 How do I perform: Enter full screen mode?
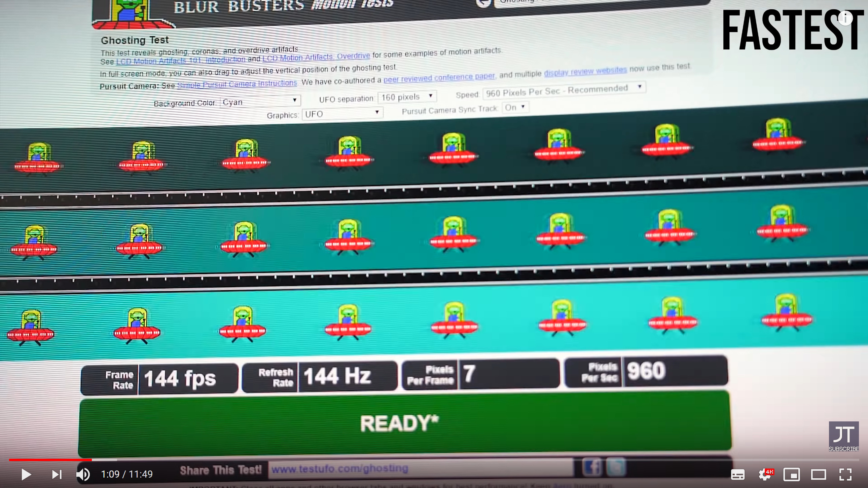click(845, 474)
